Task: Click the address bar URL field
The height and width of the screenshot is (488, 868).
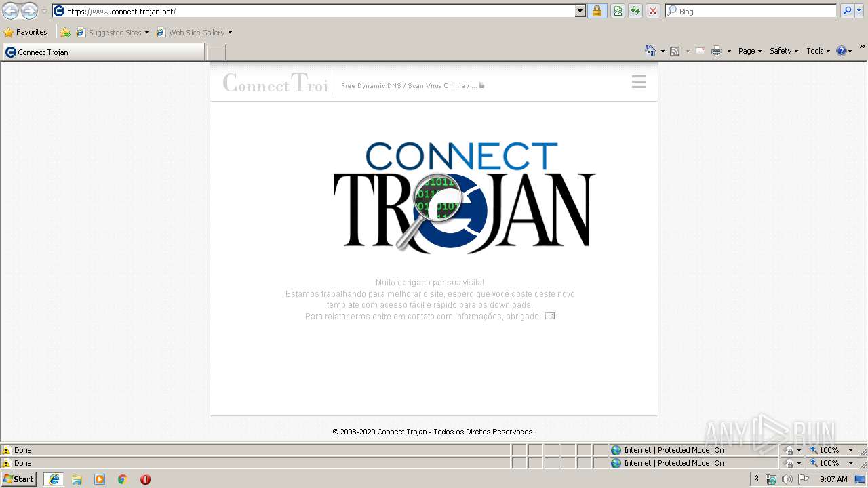Action: 319,11
